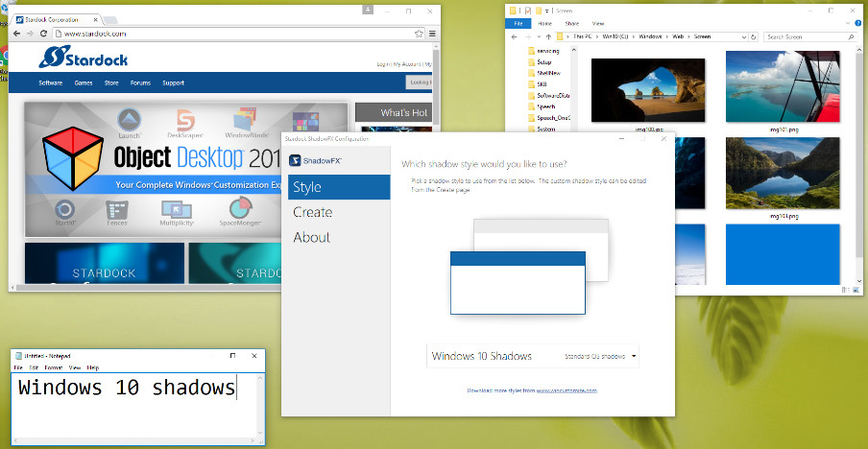Open the Forums link on Stardock site
The height and width of the screenshot is (449, 868).
pos(140,83)
